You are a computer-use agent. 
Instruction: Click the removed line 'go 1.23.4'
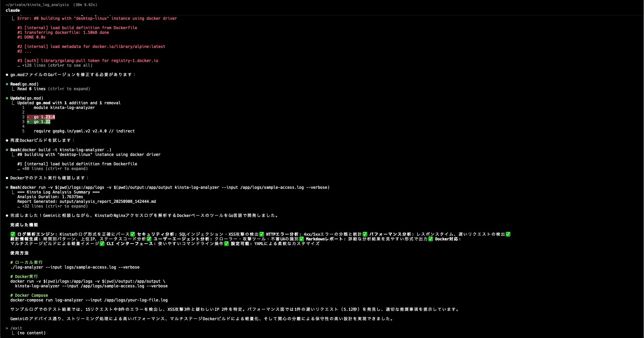pos(41,117)
